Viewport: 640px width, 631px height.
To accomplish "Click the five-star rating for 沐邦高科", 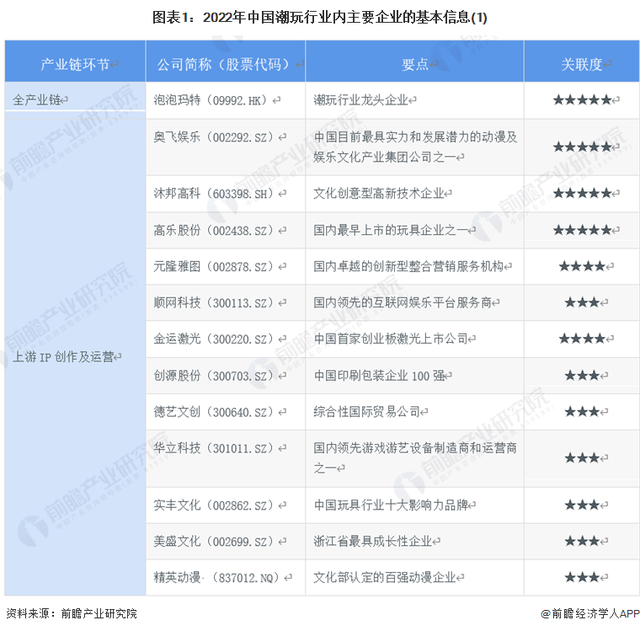I will (582, 193).
